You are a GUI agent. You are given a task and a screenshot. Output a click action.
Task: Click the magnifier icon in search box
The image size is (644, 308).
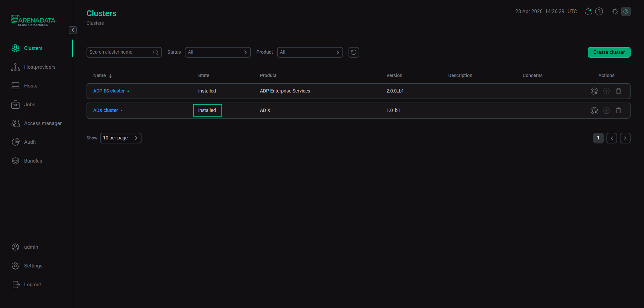156,52
